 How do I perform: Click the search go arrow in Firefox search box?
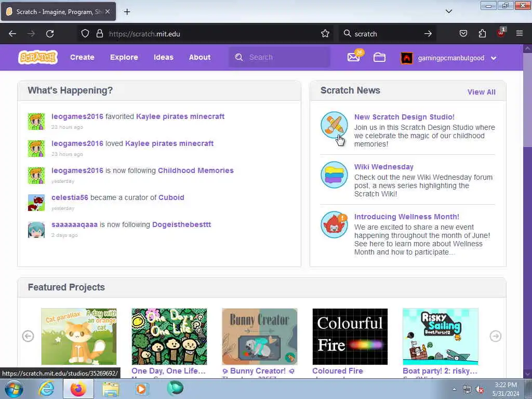tap(428, 34)
